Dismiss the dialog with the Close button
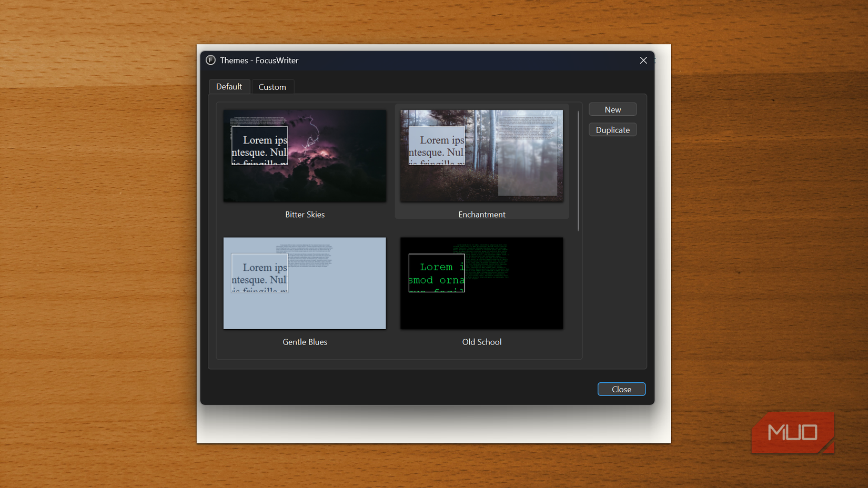The height and width of the screenshot is (488, 868). pos(621,389)
